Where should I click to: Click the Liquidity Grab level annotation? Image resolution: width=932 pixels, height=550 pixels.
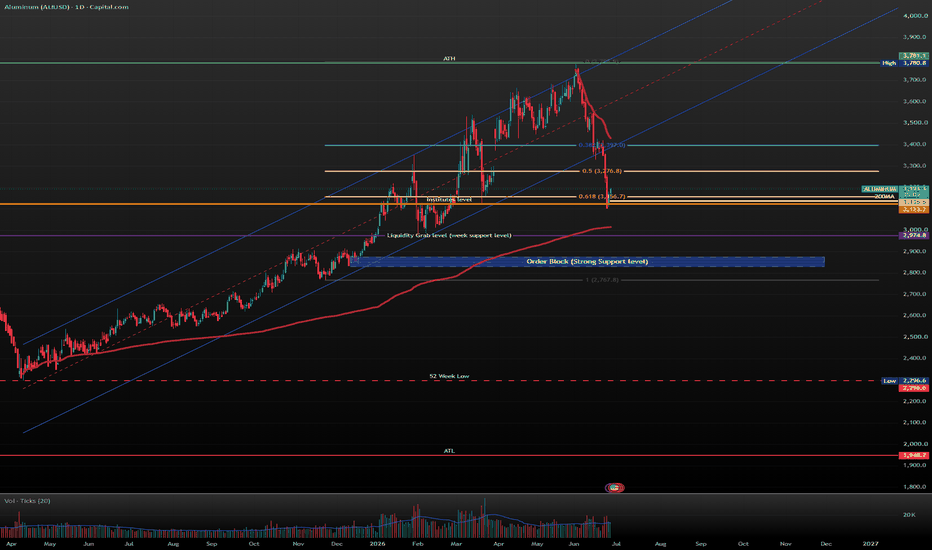(449, 235)
